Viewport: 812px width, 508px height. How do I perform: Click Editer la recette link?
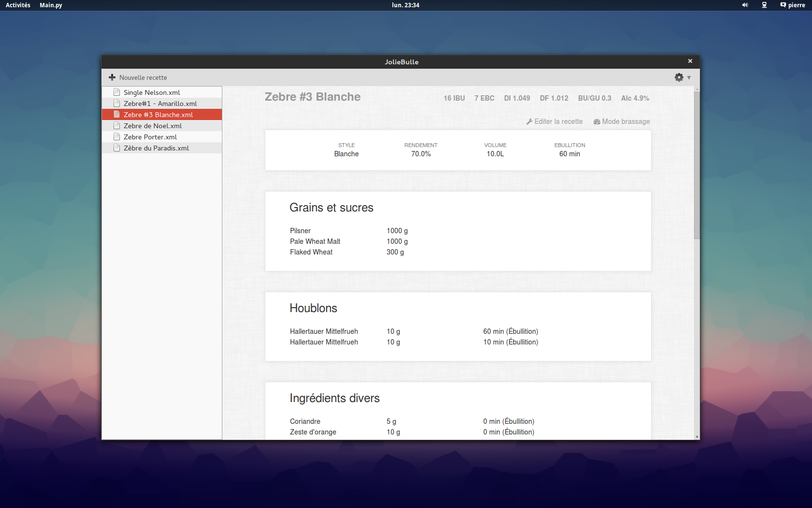(x=558, y=121)
